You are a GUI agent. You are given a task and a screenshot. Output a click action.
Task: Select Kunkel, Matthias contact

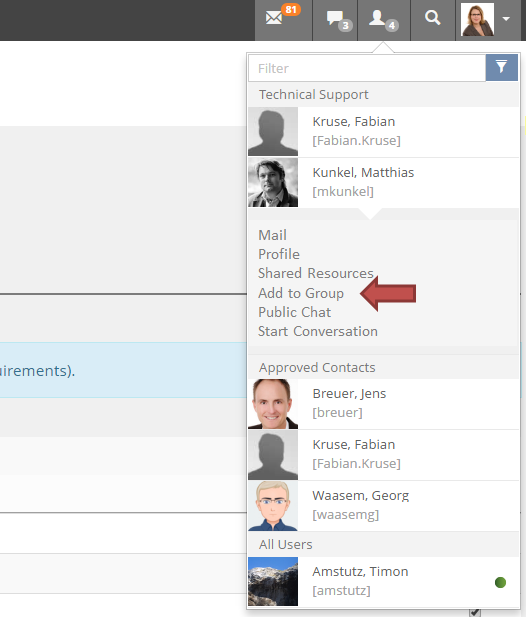tap(384, 183)
